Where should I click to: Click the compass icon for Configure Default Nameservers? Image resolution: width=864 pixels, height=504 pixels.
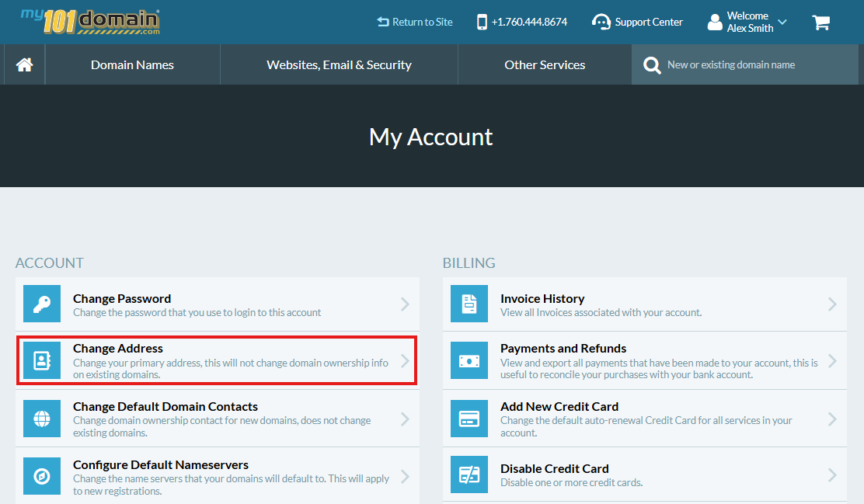(x=42, y=474)
